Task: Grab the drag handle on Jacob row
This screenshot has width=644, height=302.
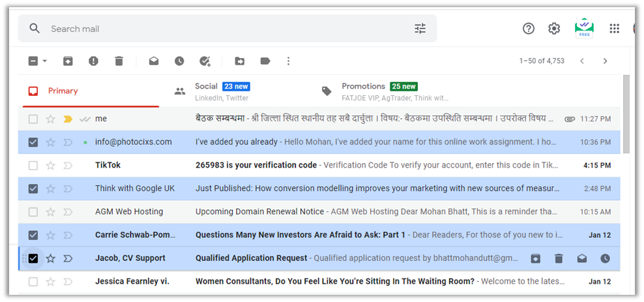Action: coord(24,258)
